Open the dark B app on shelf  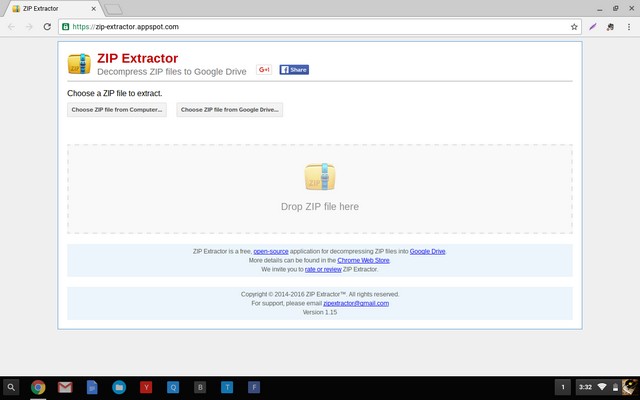pyautogui.click(x=200, y=387)
